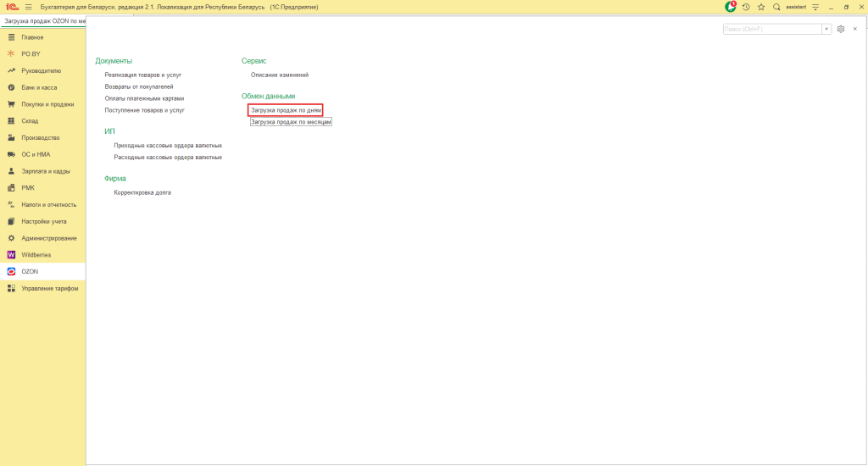Click the Документы group heading

point(114,61)
